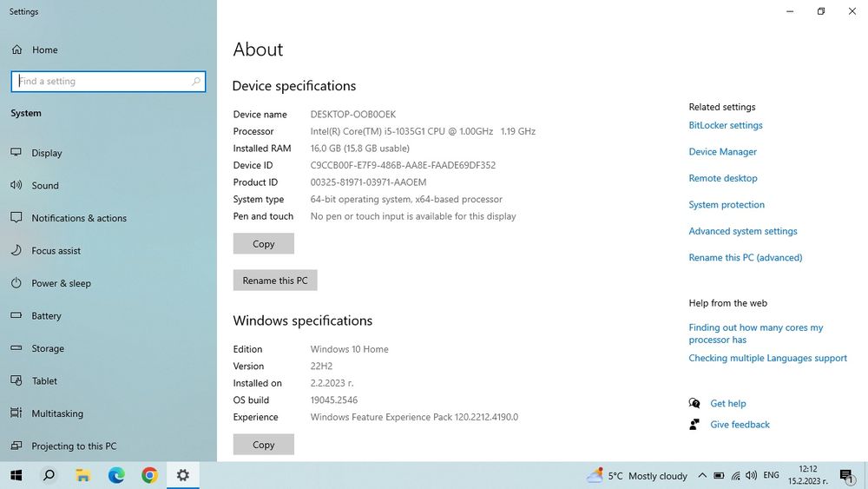The image size is (868, 489).
Task: Click the Multitasking icon
Action: 16,413
